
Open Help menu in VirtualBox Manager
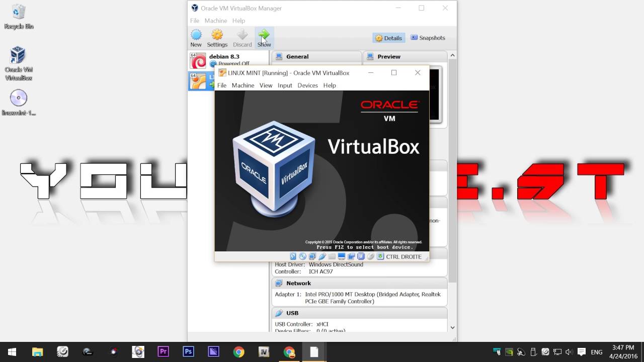(x=238, y=21)
